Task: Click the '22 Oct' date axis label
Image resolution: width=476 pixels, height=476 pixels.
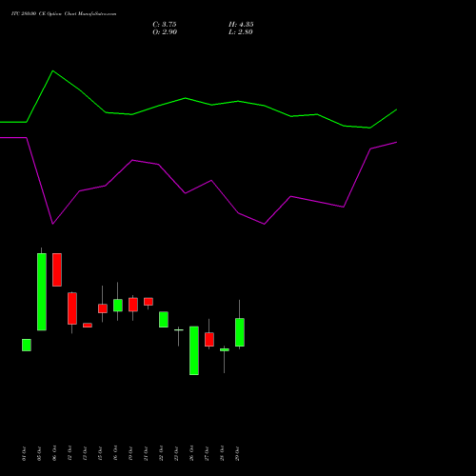Action: (161, 453)
